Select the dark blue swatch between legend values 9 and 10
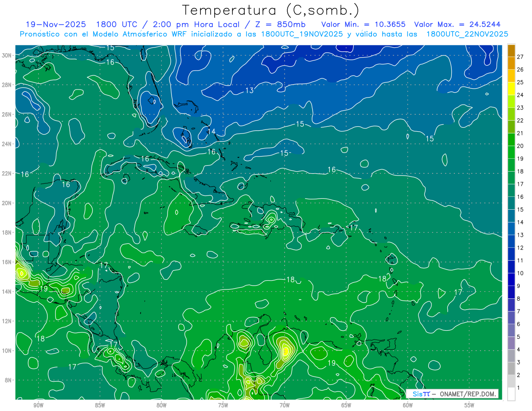This screenshot has height=411, width=532. click(x=511, y=279)
